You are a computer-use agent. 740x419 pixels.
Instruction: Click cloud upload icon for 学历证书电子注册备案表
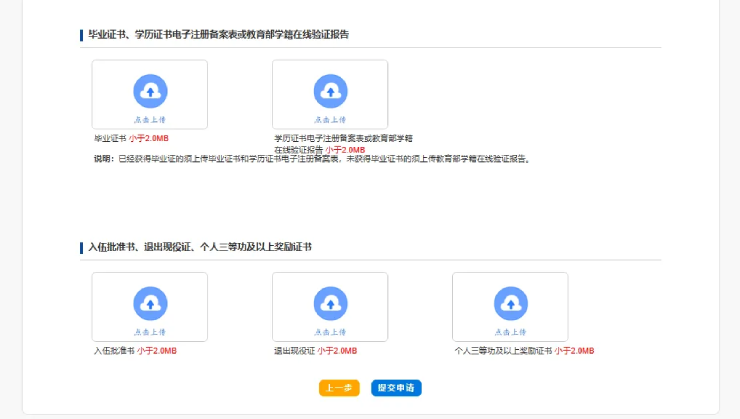click(330, 91)
